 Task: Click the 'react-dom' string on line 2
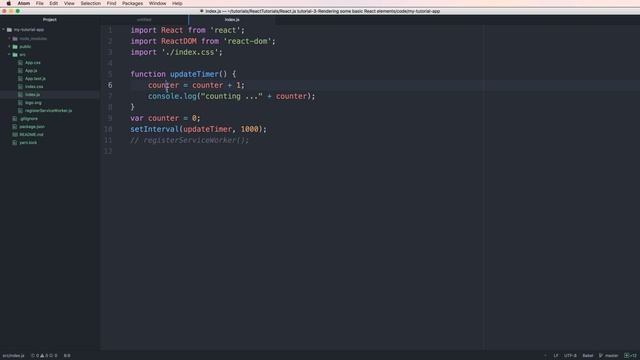tap(247, 41)
